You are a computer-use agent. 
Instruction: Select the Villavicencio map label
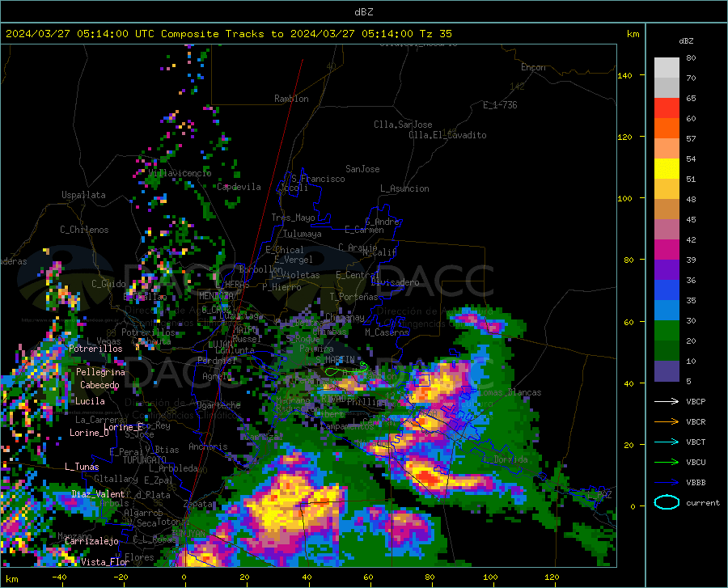pos(180,173)
